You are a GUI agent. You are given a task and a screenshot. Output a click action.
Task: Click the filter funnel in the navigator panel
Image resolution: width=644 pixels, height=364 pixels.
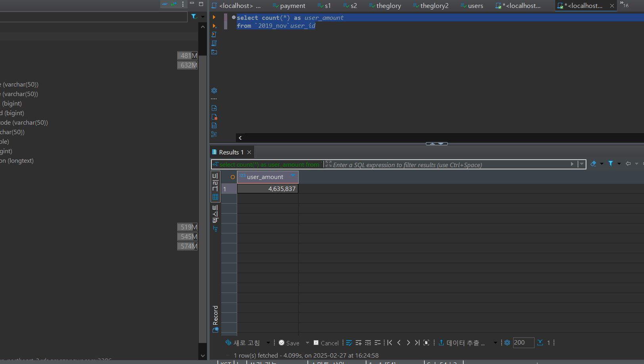pyautogui.click(x=194, y=17)
